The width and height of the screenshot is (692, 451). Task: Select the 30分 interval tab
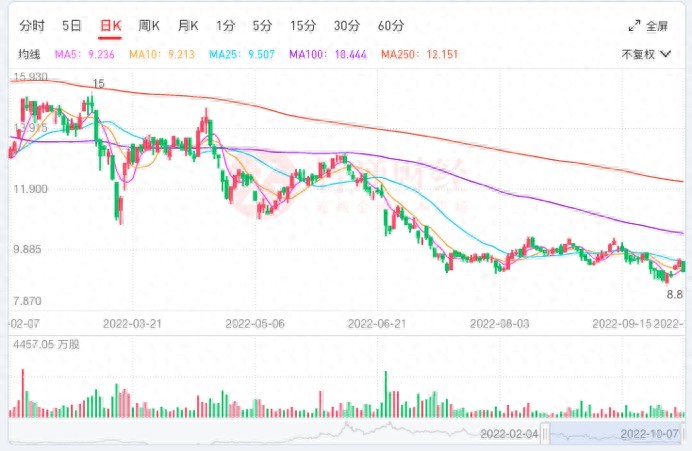pos(346,25)
